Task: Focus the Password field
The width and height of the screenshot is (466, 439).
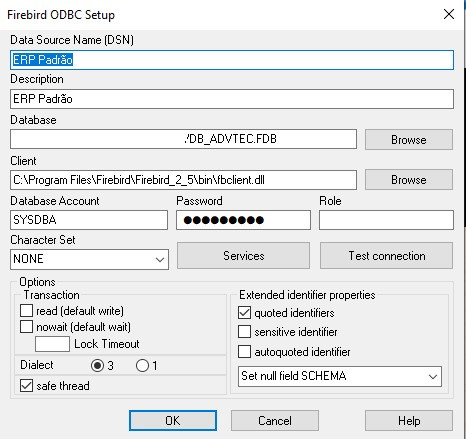Action: point(243,220)
